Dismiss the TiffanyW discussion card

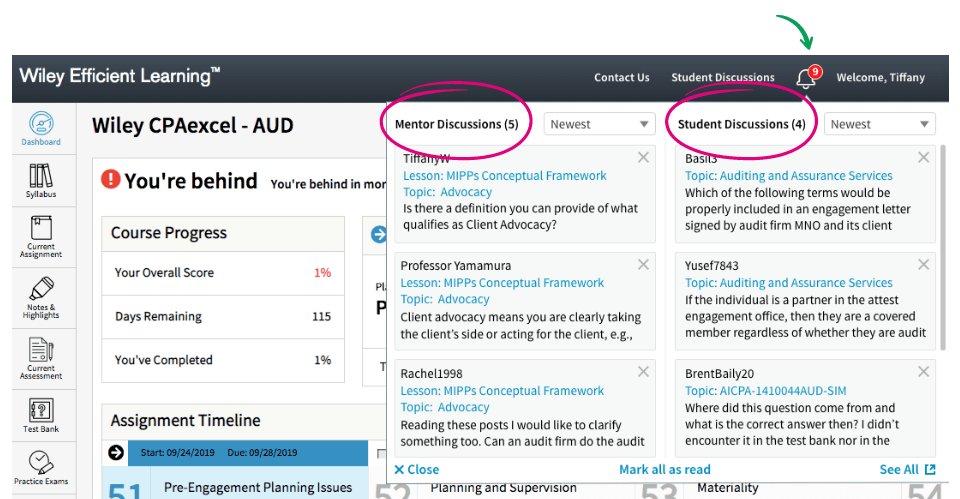[643, 157]
